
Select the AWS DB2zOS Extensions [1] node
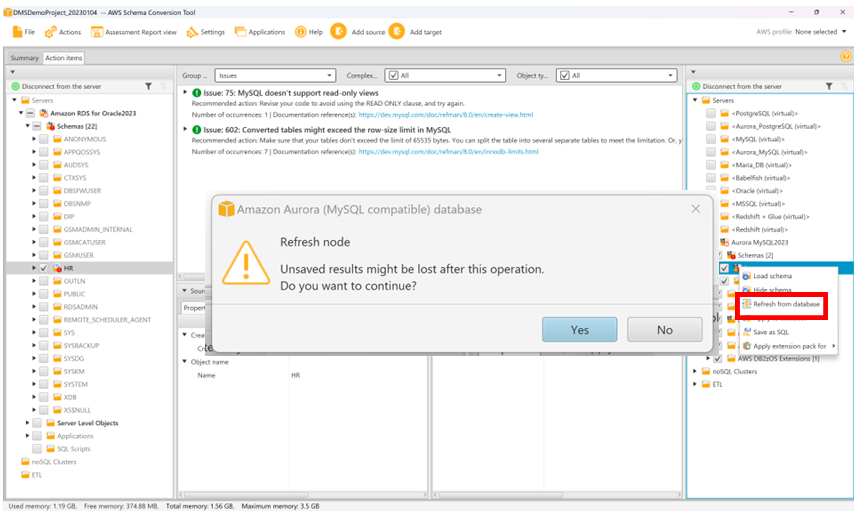tap(778, 359)
